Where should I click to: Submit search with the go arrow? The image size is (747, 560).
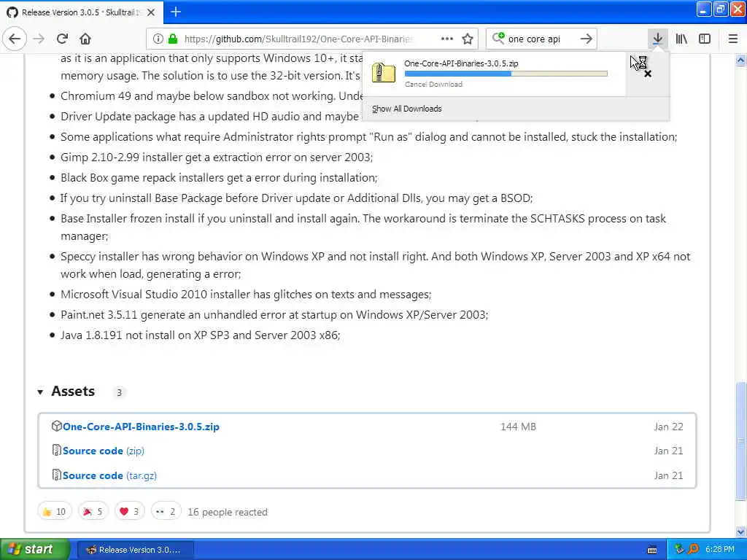click(587, 39)
